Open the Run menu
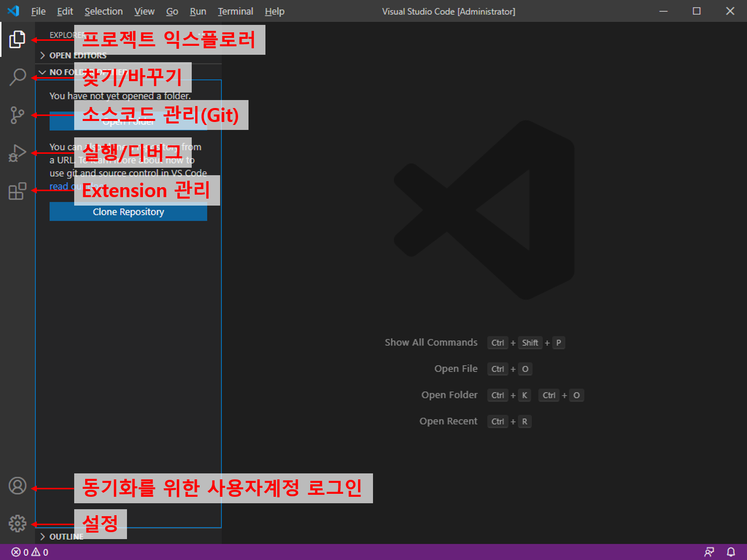This screenshot has height=560, width=747. point(198,11)
